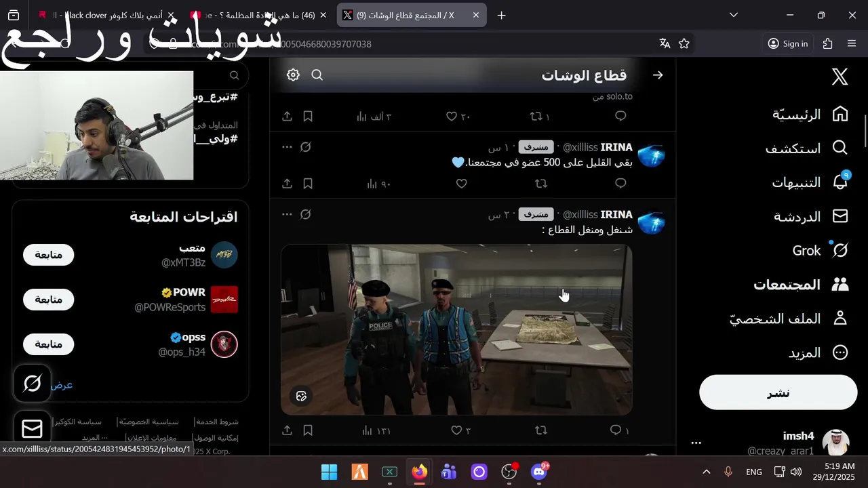The height and width of the screenshot is (488, 868).
Task: Reply to the 500 عضو post
Action: coord(620,184)
